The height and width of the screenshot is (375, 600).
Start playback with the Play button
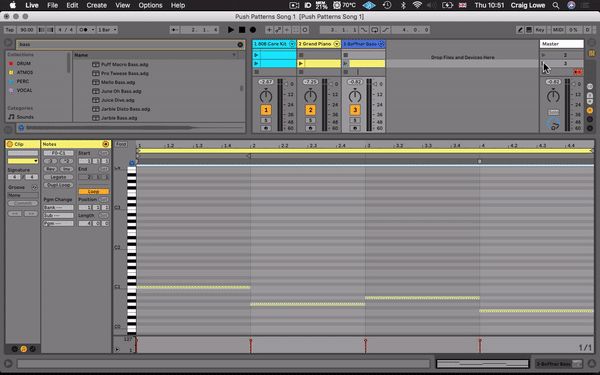[x=231, y=29]
